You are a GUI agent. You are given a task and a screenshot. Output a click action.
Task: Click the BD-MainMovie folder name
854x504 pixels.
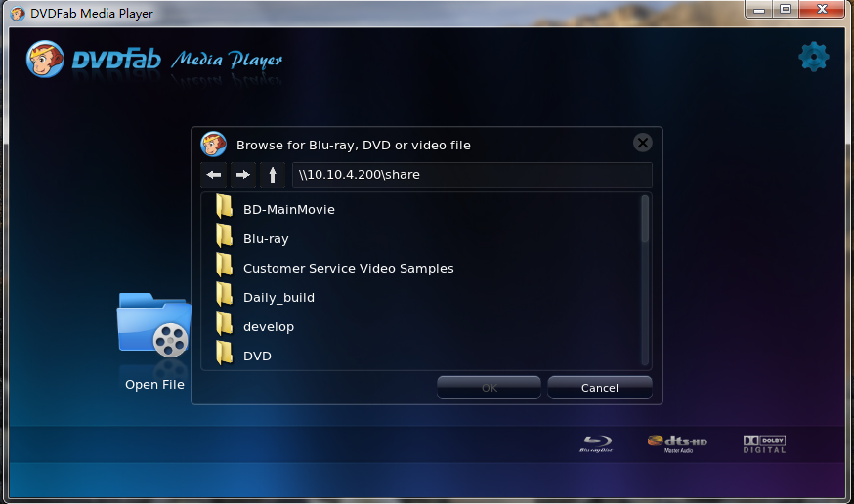288,210
